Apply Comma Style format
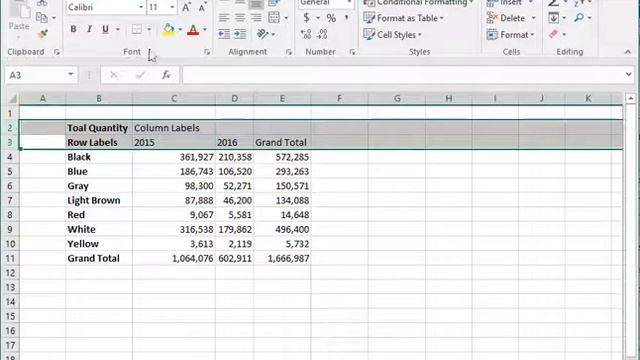 (347, 18)
